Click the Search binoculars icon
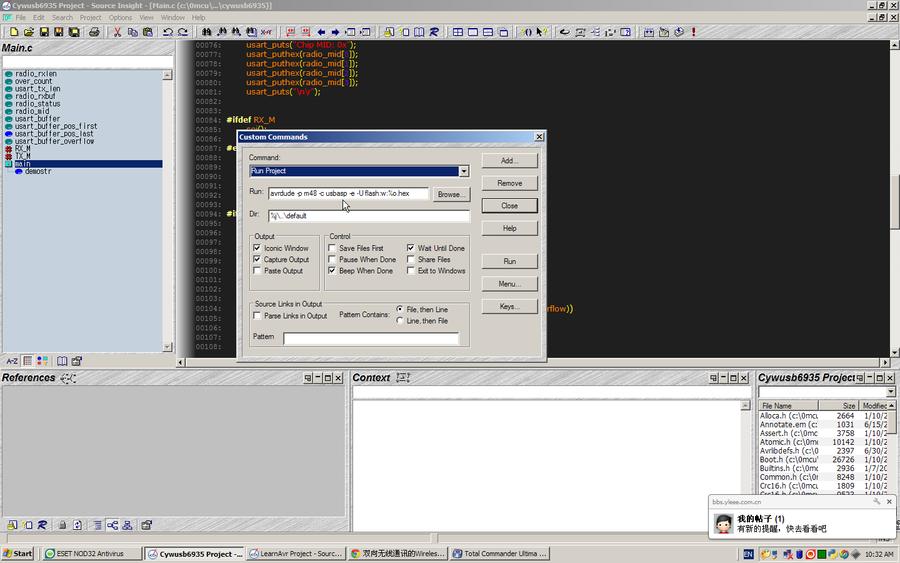Viewport: 900px width, 563px height. (206, 32)
